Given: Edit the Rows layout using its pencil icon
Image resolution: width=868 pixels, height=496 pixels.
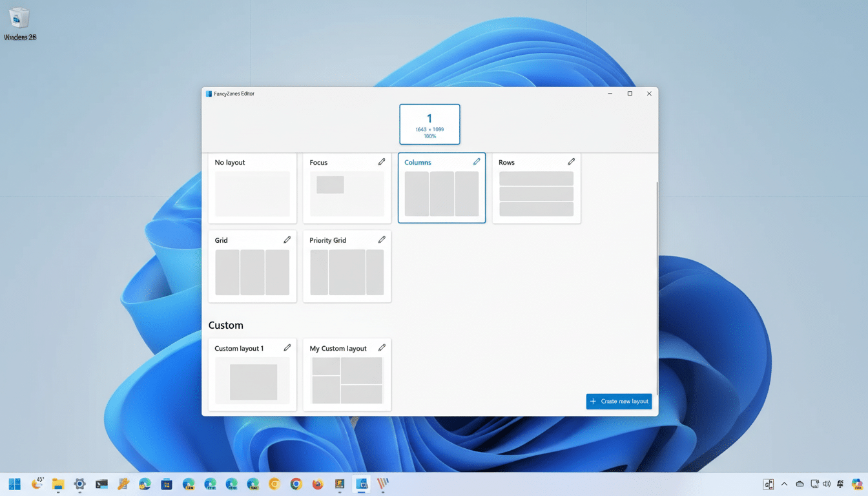Looking at the screenshot, I should coord(572,161).
